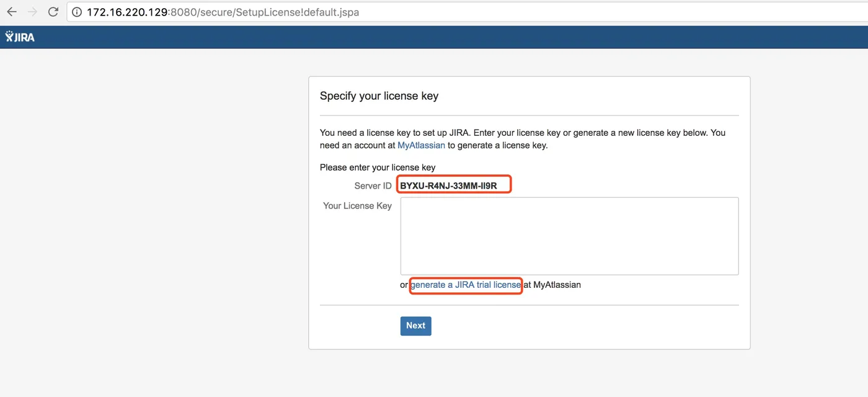Click the 'Specify your license key' heading
This screenshot has height=397, width=868.
pos(379,96)
